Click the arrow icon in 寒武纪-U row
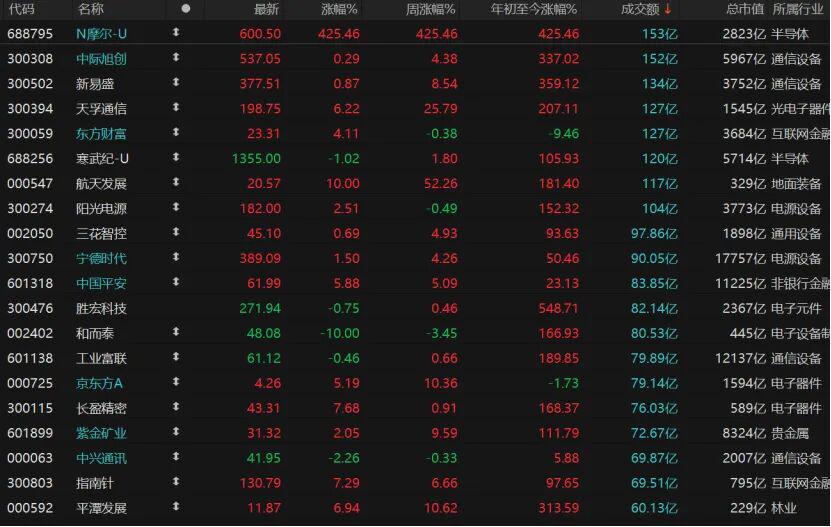The width and height of the screenshot is (831, 527). point(177,158)
